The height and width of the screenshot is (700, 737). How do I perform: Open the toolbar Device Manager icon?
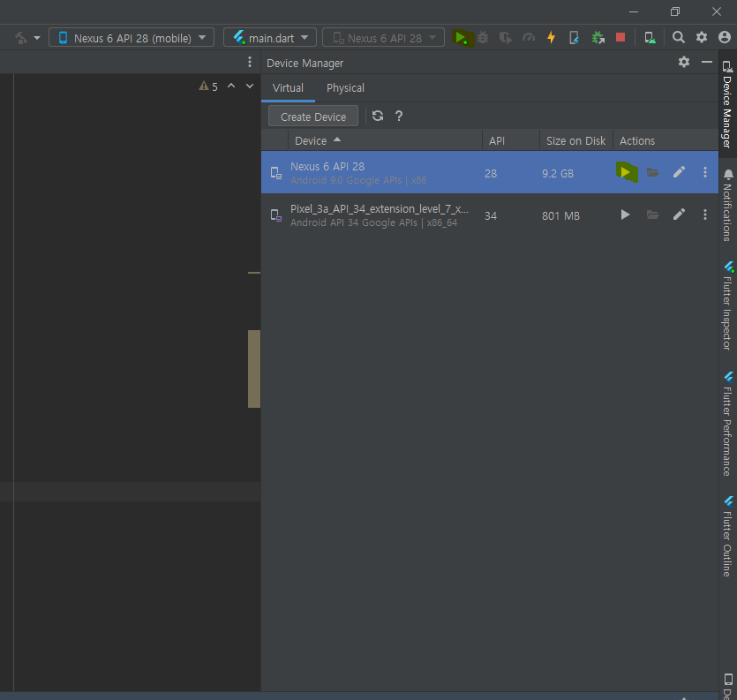click(650, 38)
